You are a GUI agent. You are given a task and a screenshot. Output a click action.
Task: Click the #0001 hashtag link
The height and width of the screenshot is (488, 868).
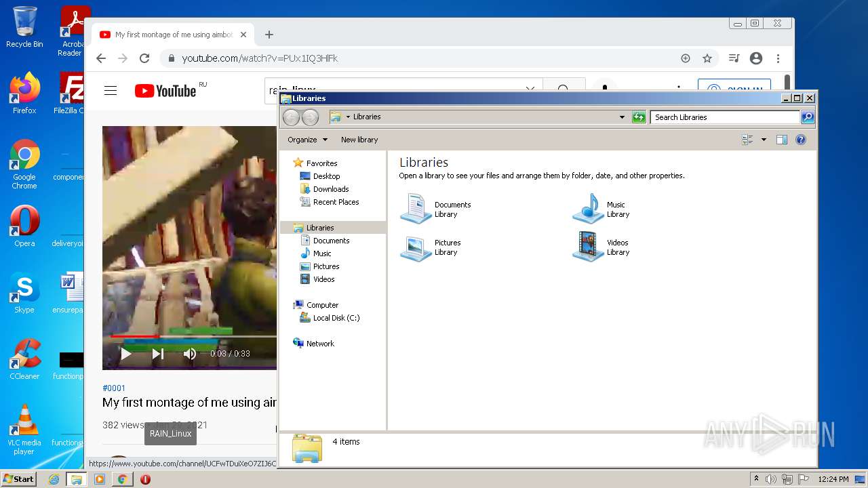tap(114, 388)
